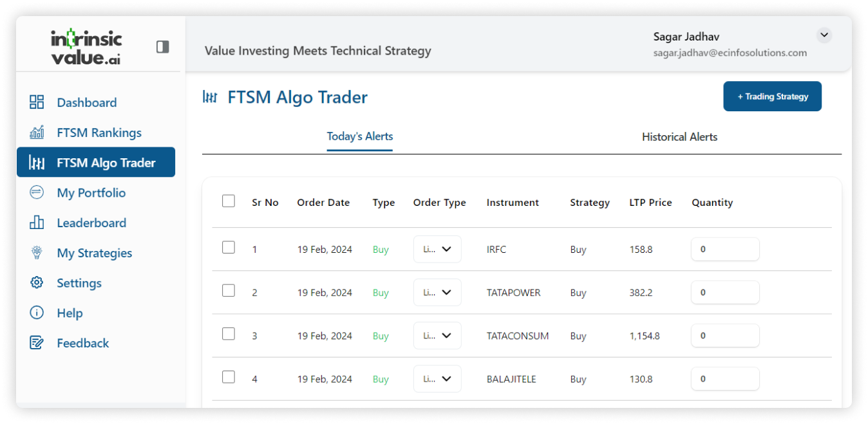Open the order type dropdown for TATAPOWER
Viewport: 868px width, 424px height.
pos(437,292)
